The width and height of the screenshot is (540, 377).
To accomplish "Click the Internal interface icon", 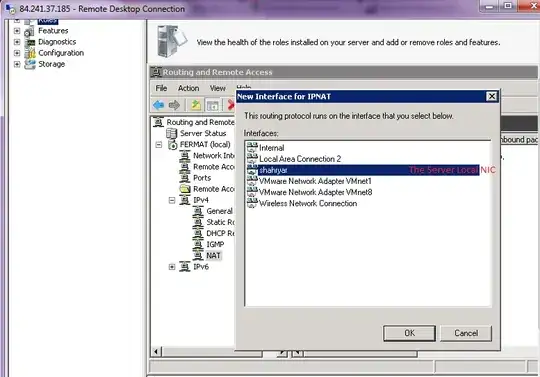I will click(x=252, y=148).
